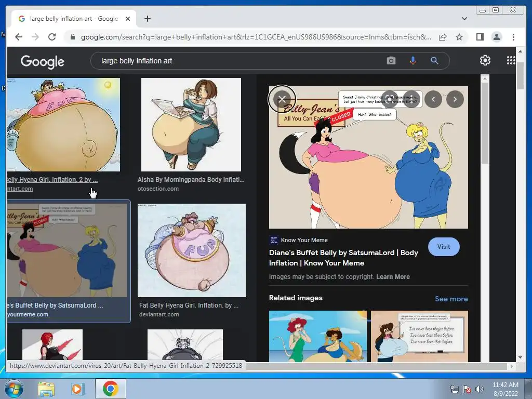
Task: Select the otosection.com source text
Action: [158, 189]
